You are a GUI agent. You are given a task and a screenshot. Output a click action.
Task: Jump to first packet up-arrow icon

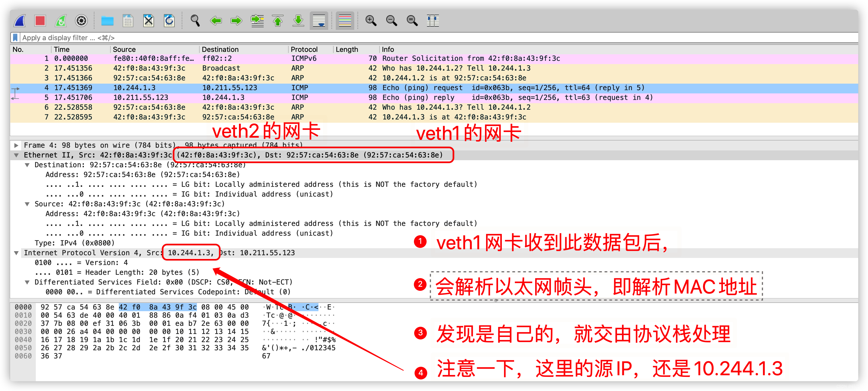pos(278,21)
